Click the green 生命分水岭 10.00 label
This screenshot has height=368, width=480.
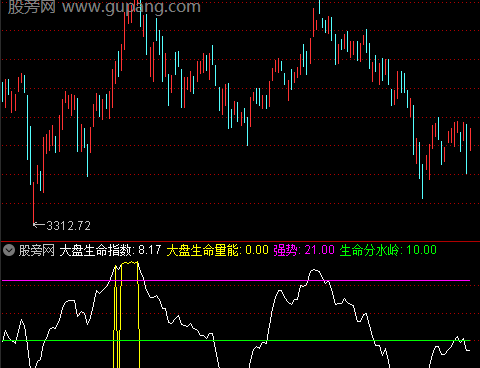point(388,250)
